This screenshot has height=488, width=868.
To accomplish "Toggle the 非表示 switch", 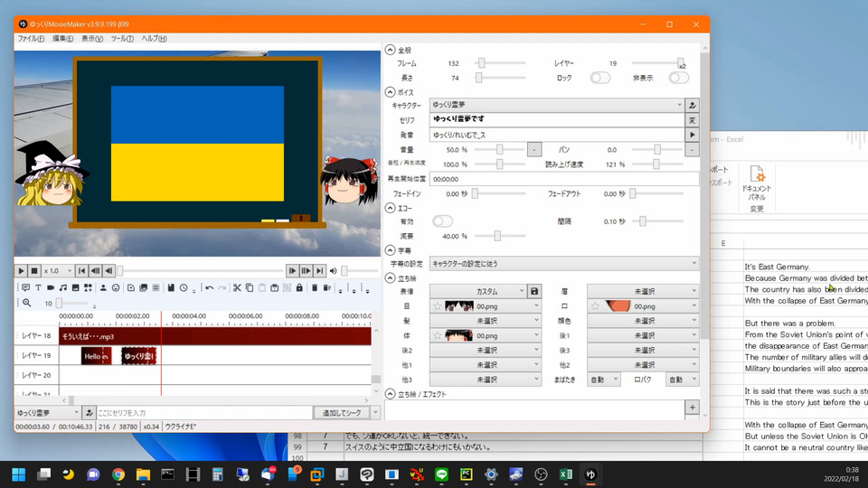I will pyautogui.click(x=679, y=78).
